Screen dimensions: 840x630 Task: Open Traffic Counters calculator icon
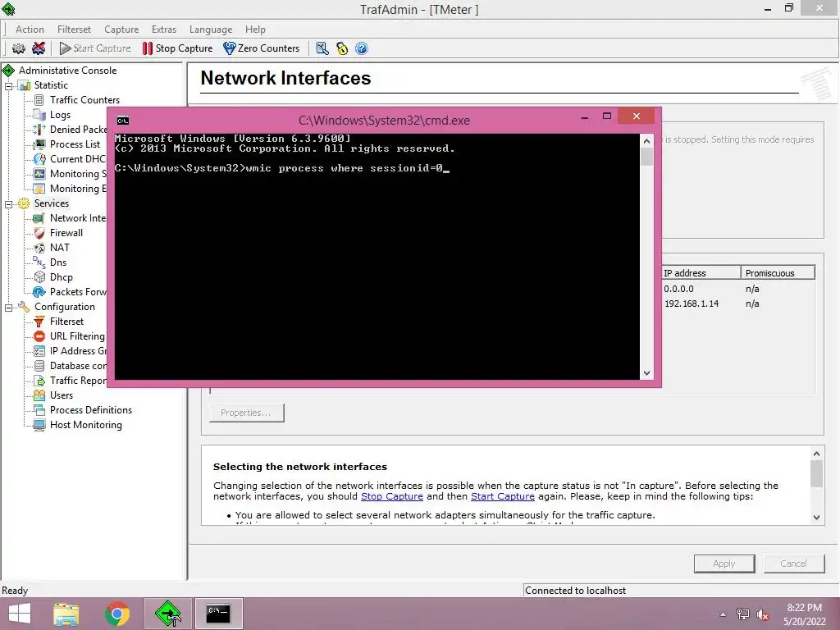click(39, 100)
